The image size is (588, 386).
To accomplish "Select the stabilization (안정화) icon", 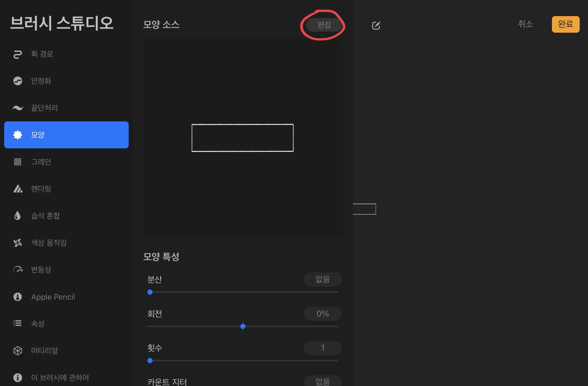I will click(18, 81).
